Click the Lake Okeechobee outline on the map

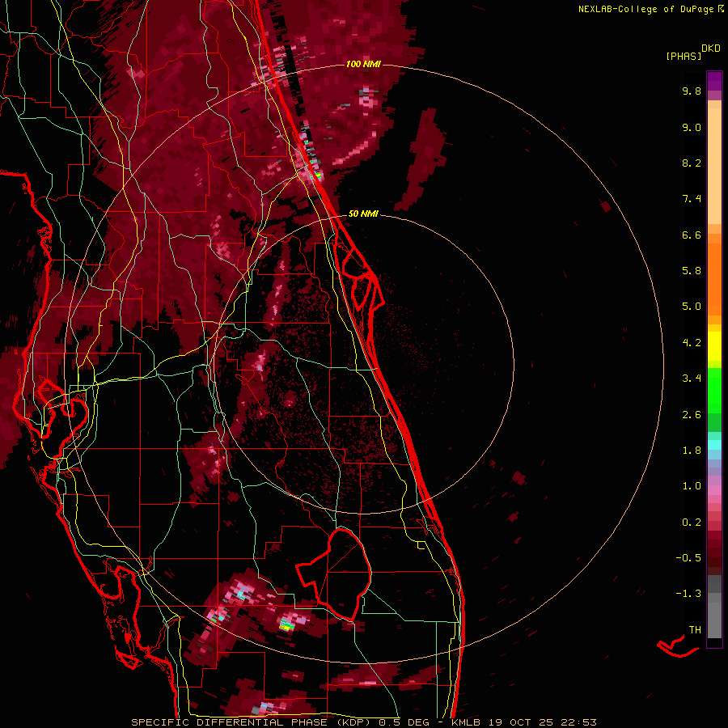(335, 574)
